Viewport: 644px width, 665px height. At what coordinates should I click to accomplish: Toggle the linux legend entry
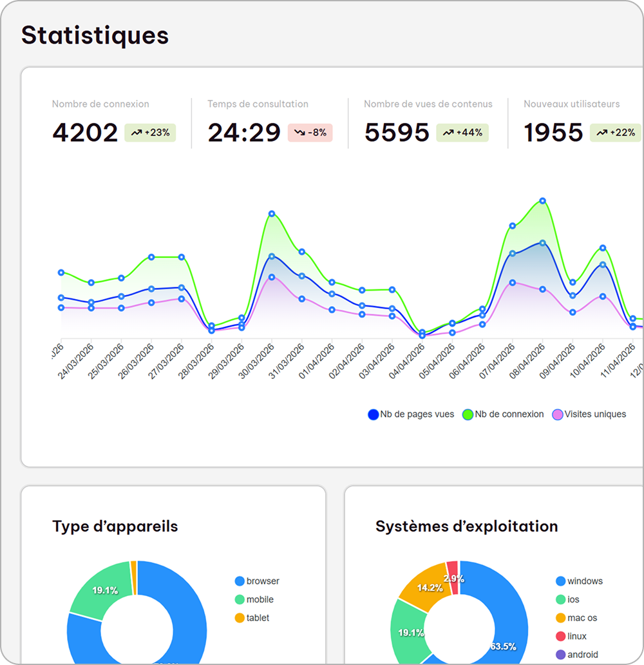pos(571,636)
